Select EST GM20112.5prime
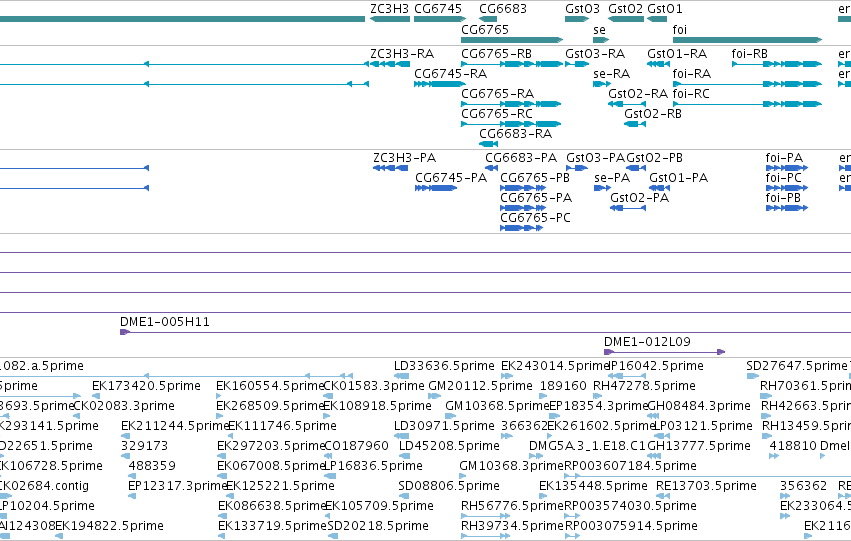 (435, 396)
